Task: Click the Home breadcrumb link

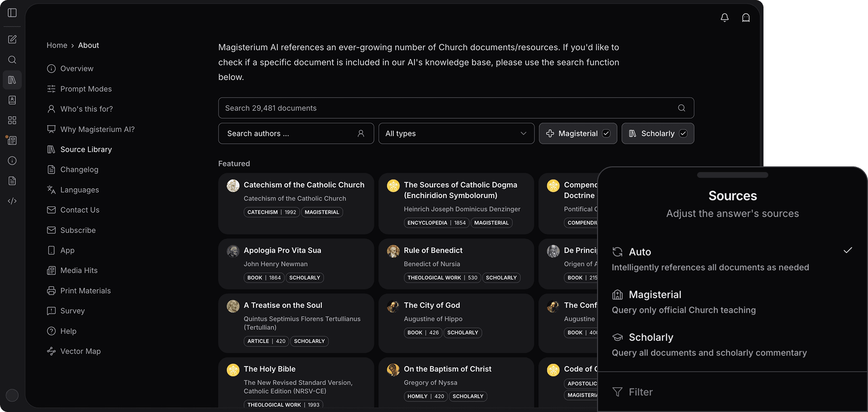Action: click(57, 45)
